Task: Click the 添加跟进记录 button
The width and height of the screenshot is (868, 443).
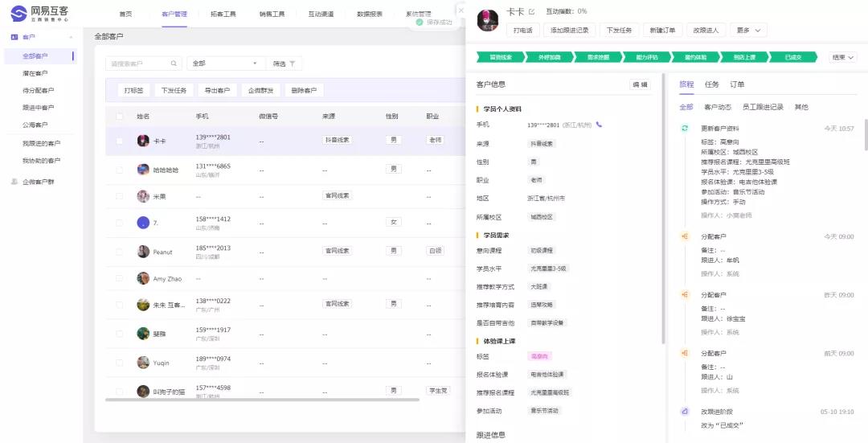Action: pos(569,31)
